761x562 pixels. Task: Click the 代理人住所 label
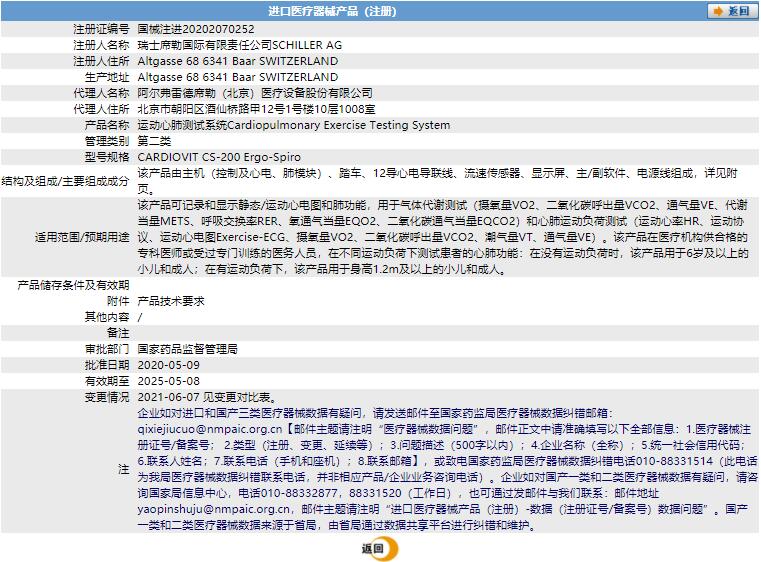[101, 109]
